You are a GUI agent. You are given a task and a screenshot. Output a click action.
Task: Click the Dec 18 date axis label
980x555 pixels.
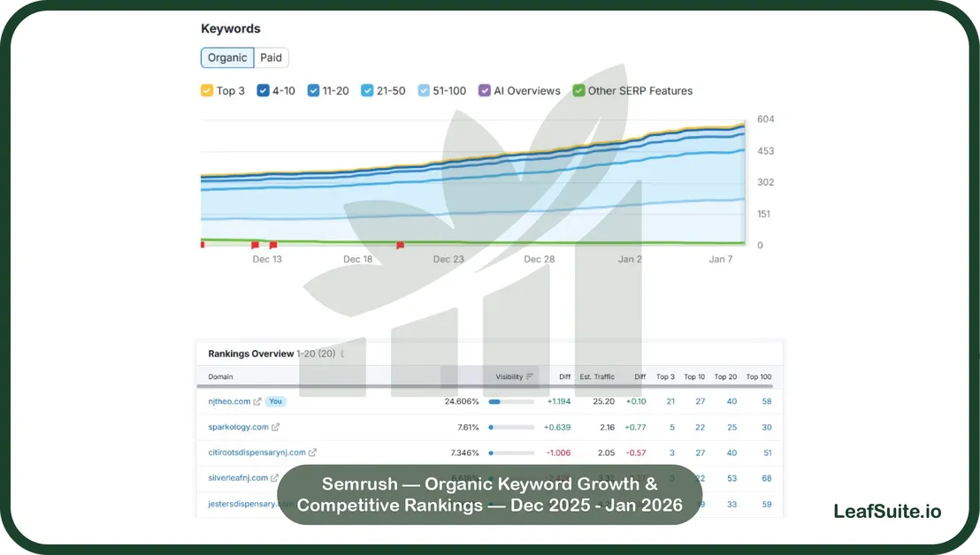pyautogui.click(x=357, y=259)
